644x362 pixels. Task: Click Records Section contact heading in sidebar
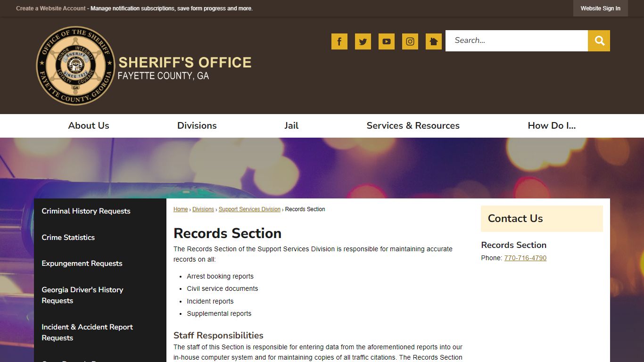click(x=513, y=245)
